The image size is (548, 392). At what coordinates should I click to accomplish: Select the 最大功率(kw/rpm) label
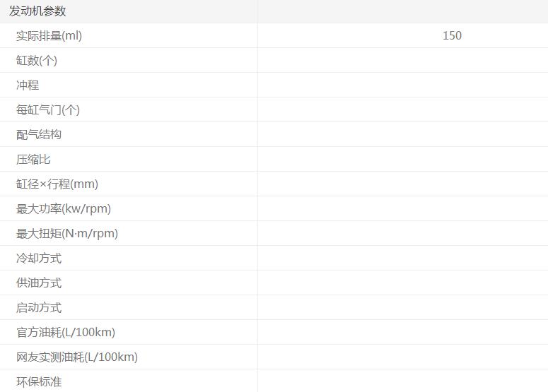[64, 208]
